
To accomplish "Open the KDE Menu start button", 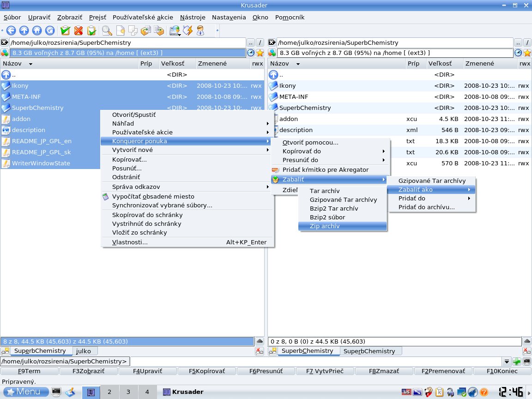I will coord(26,392).
